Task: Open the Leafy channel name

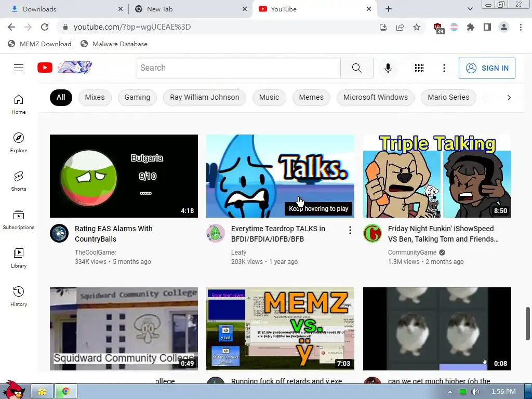Action: [238, 252]
